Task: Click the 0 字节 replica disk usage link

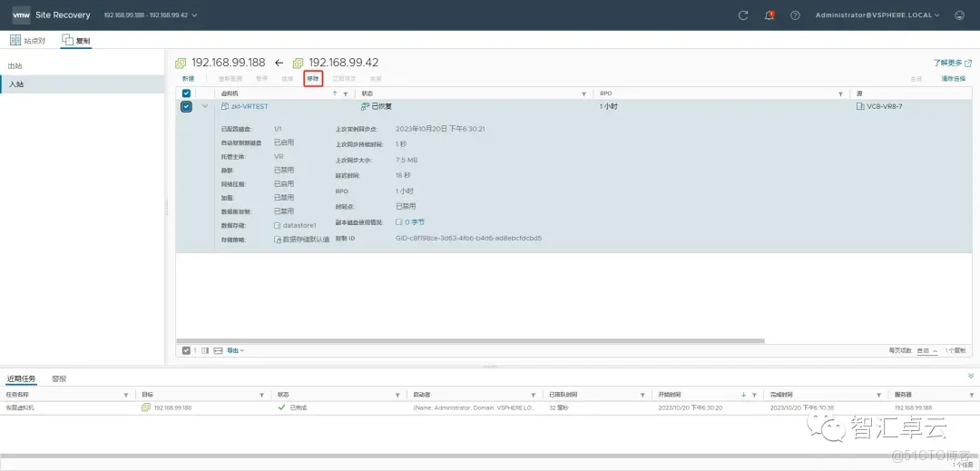Action: (x=415, y=221)
